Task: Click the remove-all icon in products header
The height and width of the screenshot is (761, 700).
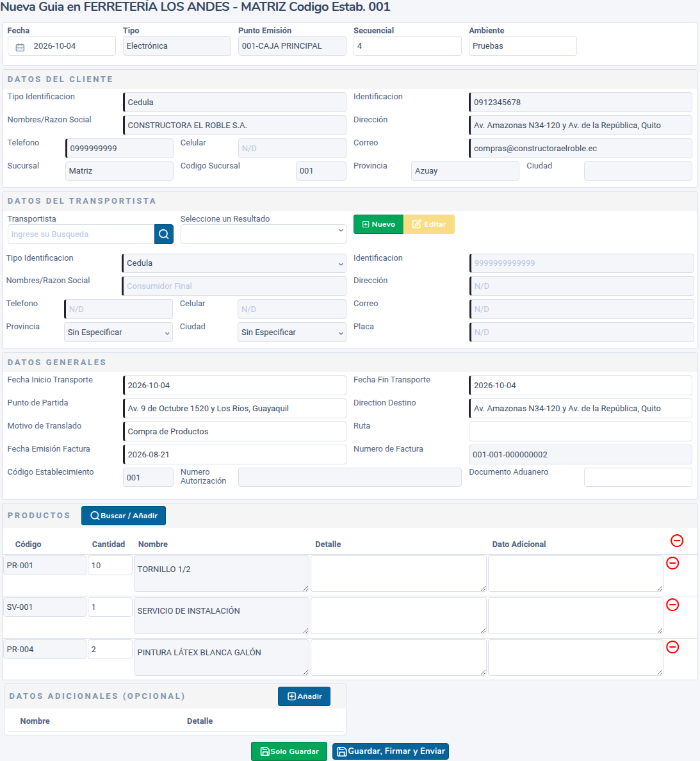Action: click(x=677, y=541)
